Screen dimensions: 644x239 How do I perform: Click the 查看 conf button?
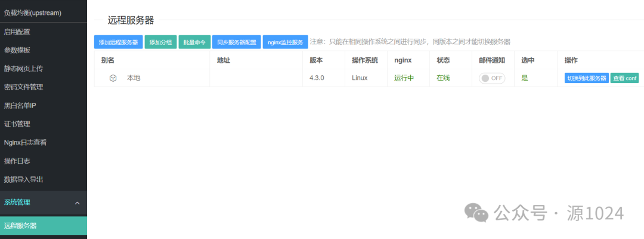[625, 78]
